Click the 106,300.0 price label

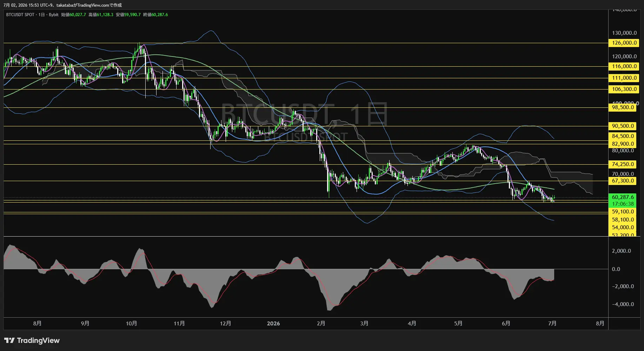pyautogui.click(x=624, y=89)
